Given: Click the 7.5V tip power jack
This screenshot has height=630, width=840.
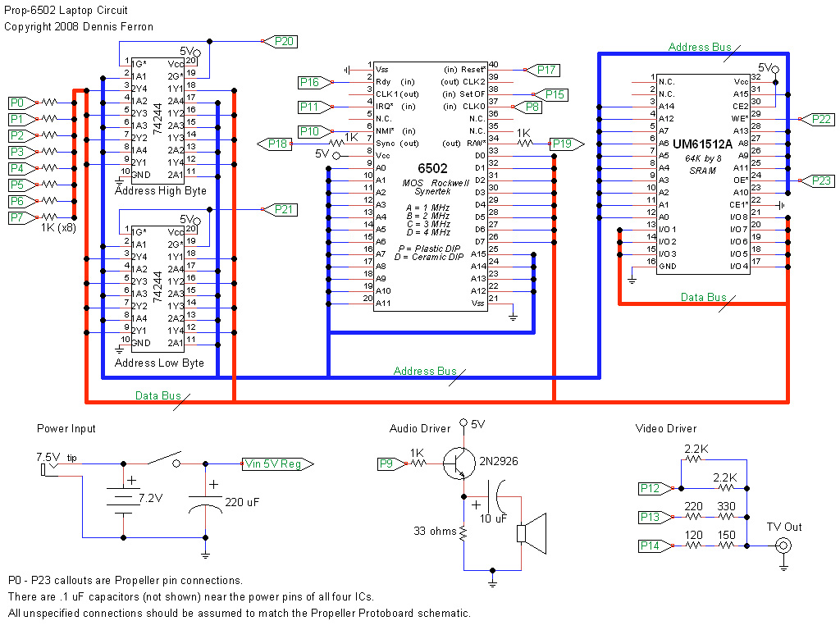Looking at the screenshot, I should pos(50,469).
